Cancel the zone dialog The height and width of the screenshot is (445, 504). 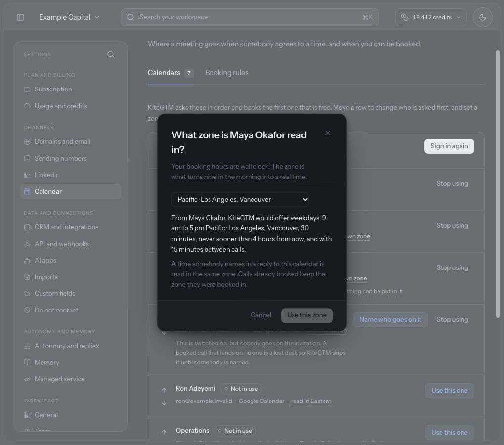(x=261, y=315)
